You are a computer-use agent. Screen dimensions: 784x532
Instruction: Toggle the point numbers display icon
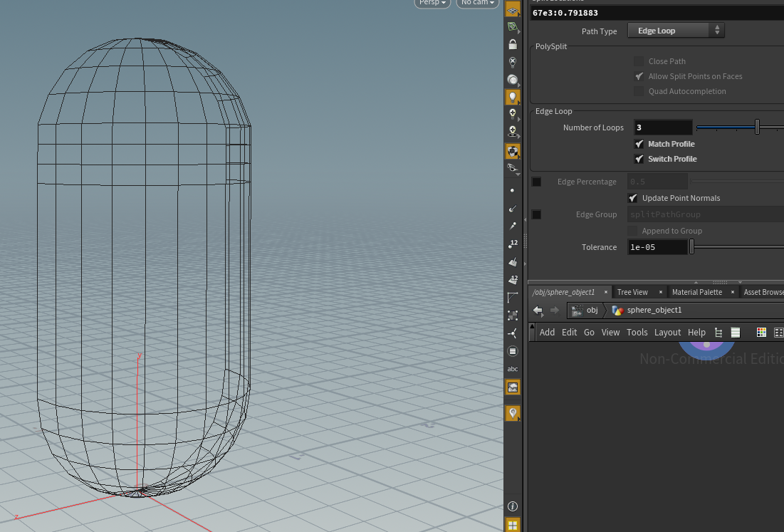click(512, 244)
